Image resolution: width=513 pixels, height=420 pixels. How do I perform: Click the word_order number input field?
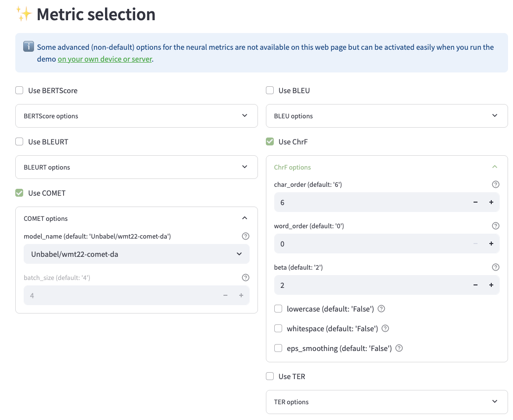[x=371, y=244]
